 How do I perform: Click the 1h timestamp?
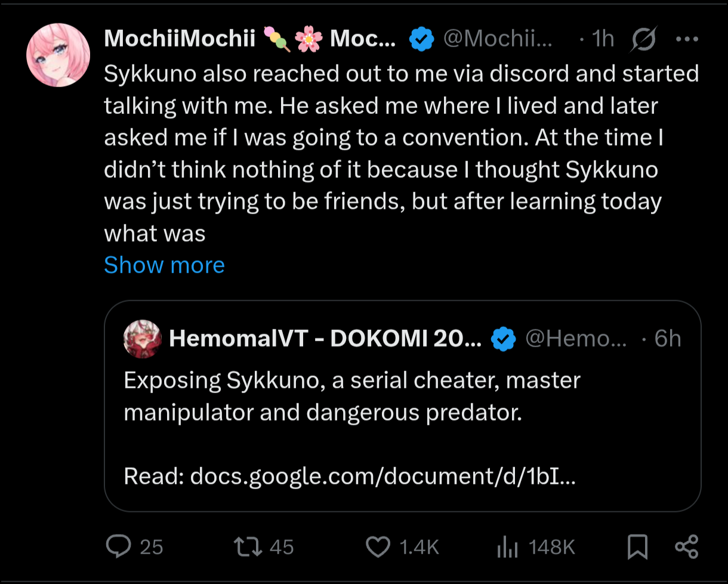tap(603, 39)
